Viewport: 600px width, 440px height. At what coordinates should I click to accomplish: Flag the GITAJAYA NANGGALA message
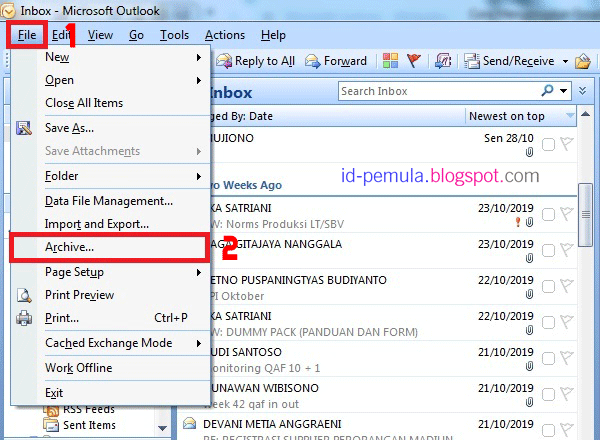click(567, 250)
